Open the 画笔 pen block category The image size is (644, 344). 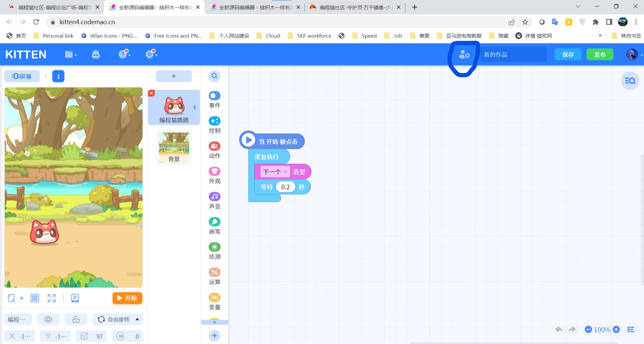point(214,226)
